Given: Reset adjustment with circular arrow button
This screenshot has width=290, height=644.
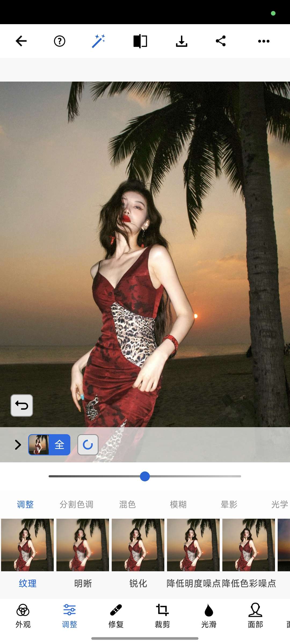Looking at the screenshot, I should pyautogui.click(x=88, y=445).
